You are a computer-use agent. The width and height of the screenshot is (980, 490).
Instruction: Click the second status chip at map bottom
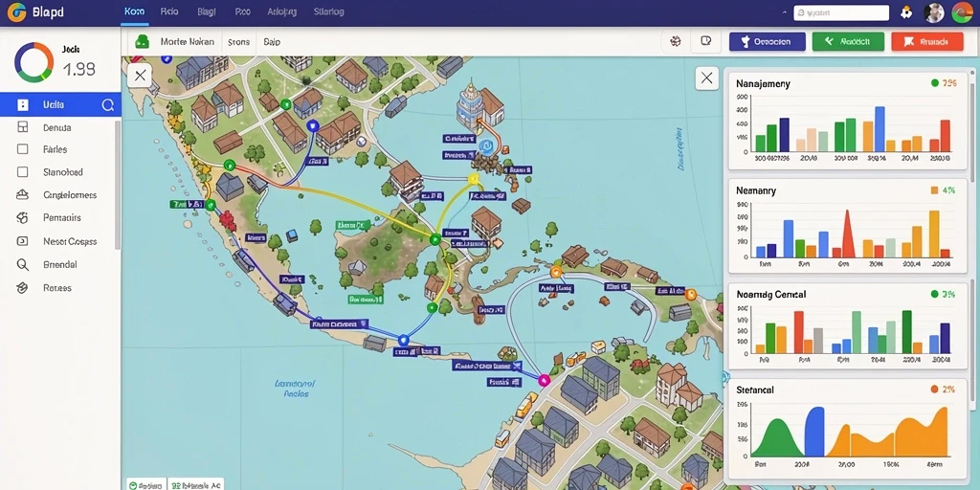pos(195,484)
